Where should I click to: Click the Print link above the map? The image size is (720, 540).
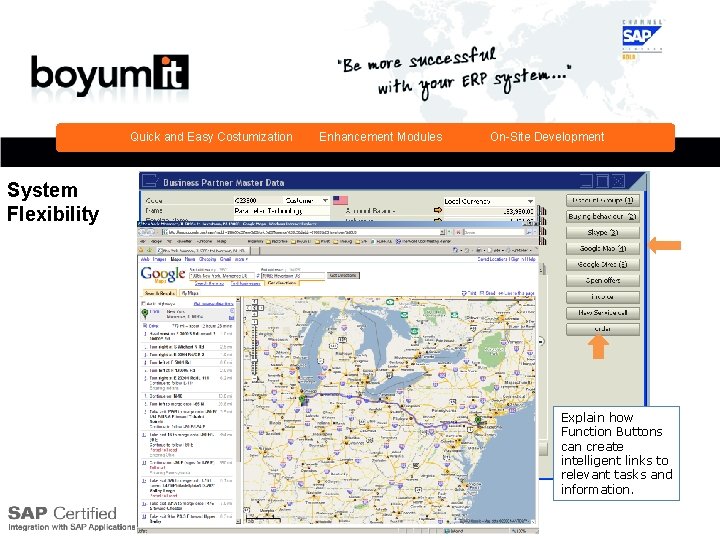pyautogui.click(x=469, y=293)
